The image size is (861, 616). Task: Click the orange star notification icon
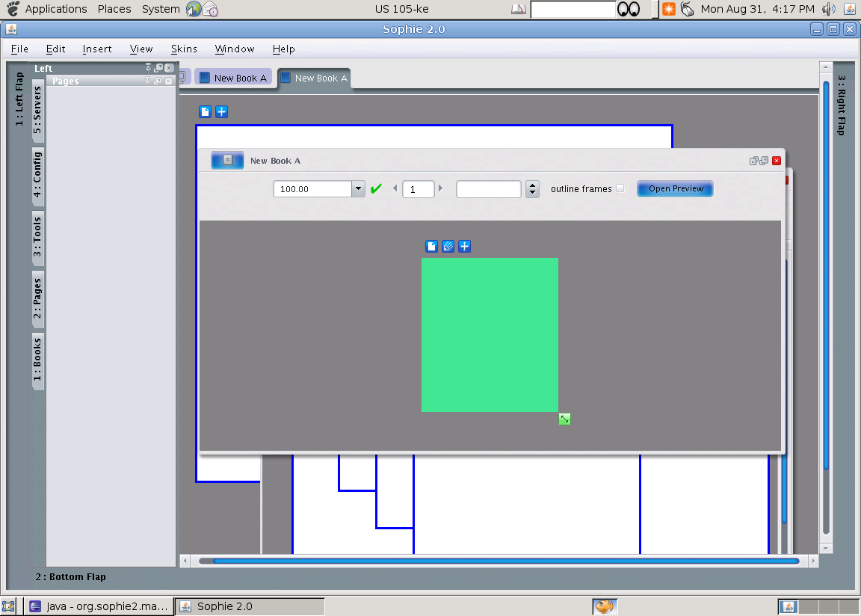click(x=669, y=9)
